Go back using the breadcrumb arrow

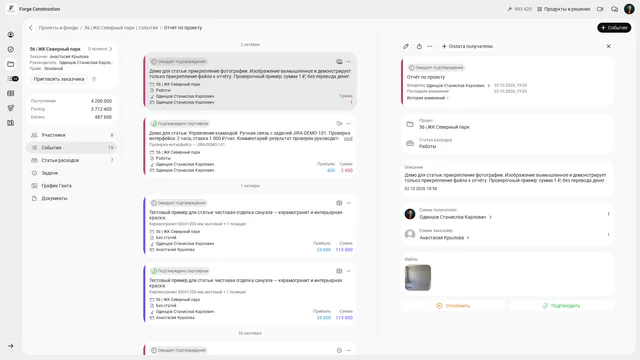pyautogui.click(x=31, y=28)
